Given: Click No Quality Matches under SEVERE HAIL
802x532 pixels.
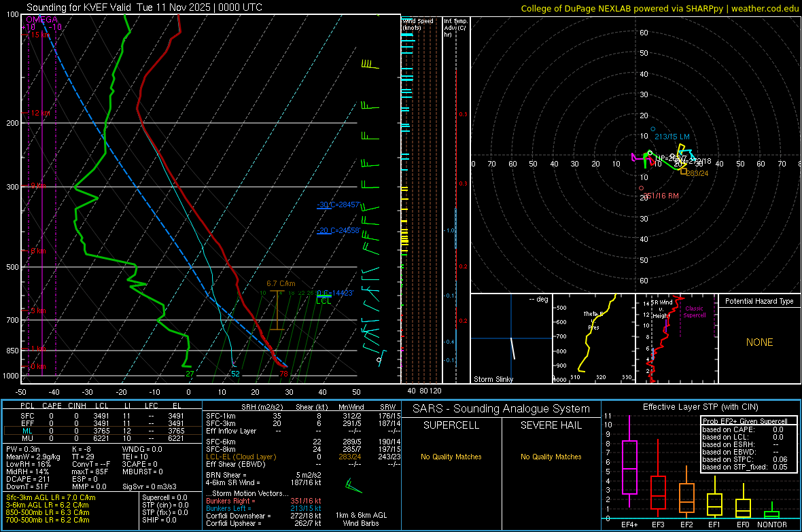Looking at the screenshot, I should [x=551, y=457].
